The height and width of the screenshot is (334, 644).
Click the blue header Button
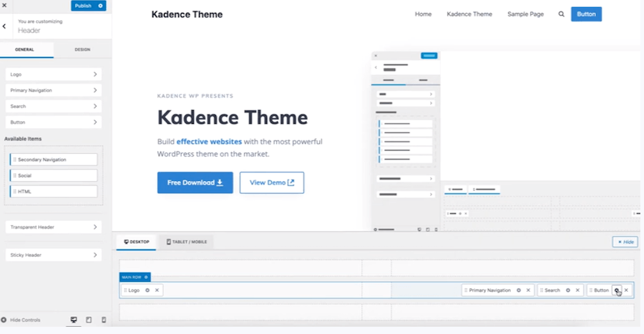click(586, 14)
